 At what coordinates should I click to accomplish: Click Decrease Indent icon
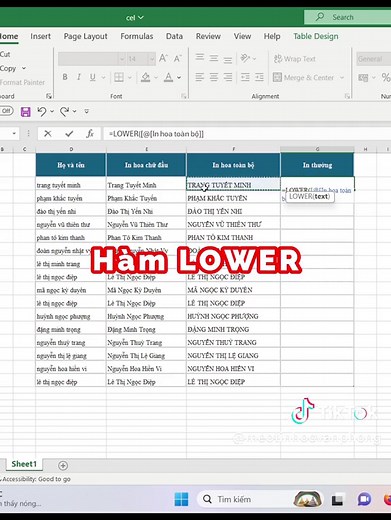point(245,78)
